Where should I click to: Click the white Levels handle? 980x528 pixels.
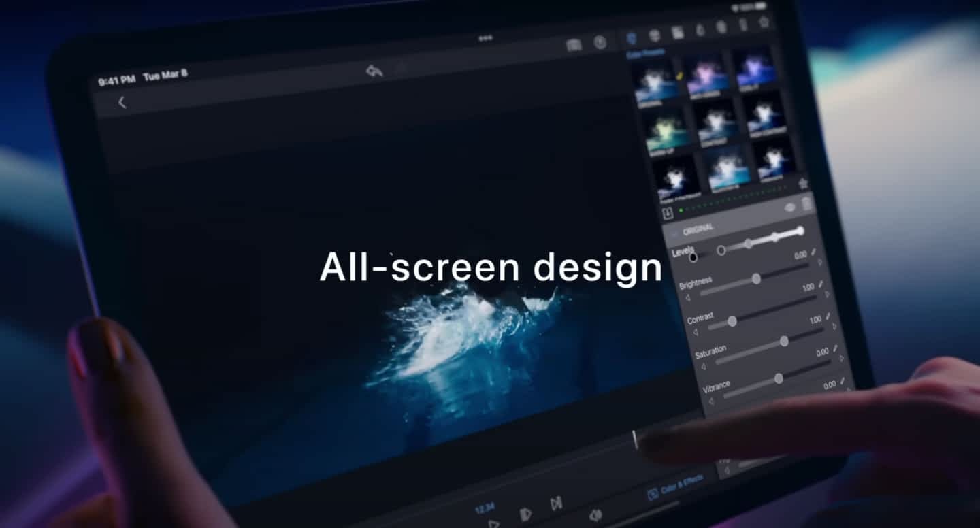(800, 231)
